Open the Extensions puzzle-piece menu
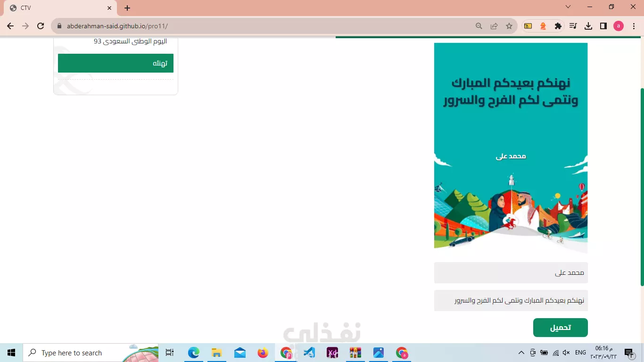This screenshot has height=362, width=644. click(x=558, y=26)
